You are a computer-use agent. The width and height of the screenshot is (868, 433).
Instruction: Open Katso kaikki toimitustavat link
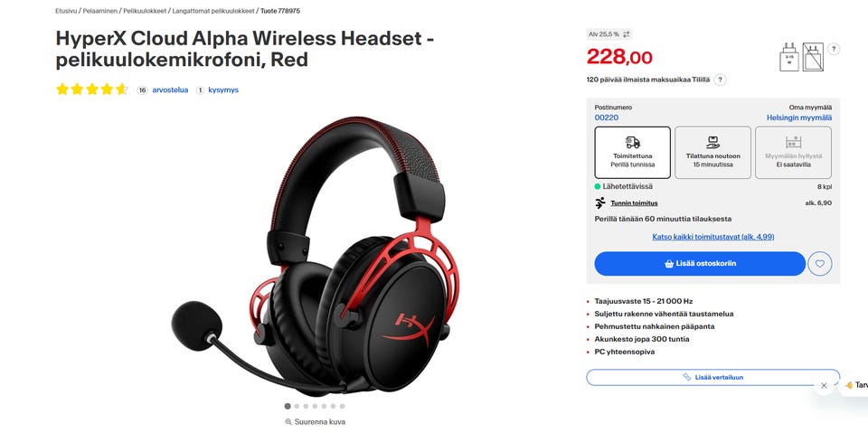[x=713, y=237]
